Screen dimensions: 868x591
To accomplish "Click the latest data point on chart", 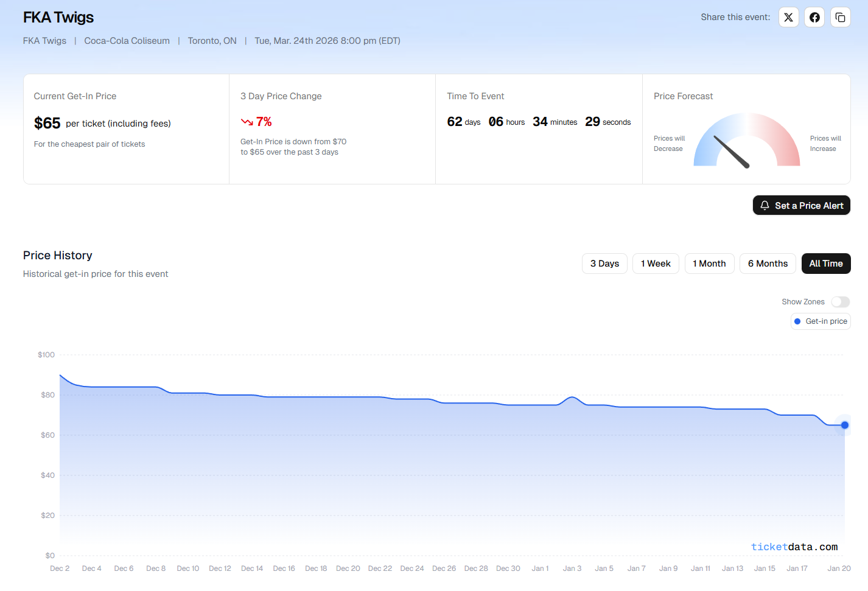I will [844, 425].
